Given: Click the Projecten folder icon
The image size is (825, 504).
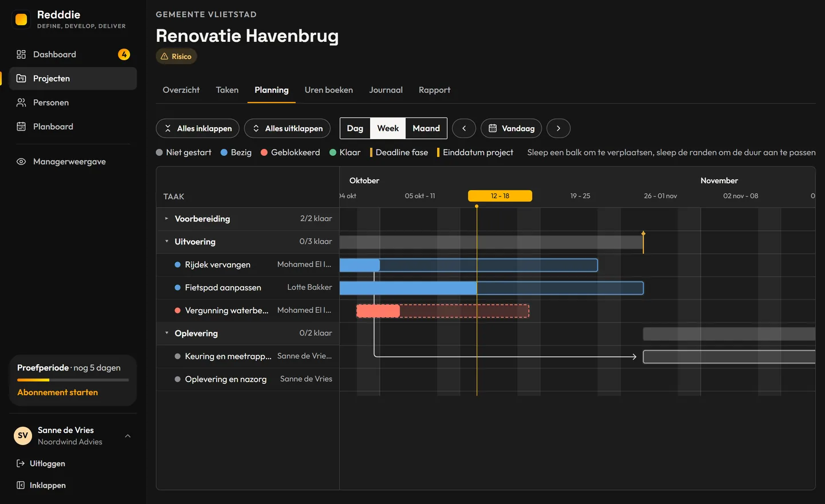Looking at the screenshot, I should tap(21, 78).
